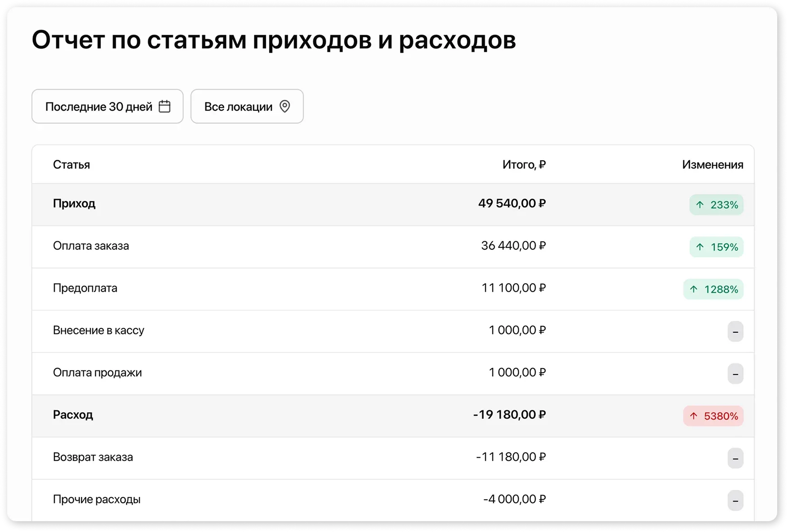The image size is (788, 532).
Task: Click the 5380% red badge
Action: pos(713,416)
